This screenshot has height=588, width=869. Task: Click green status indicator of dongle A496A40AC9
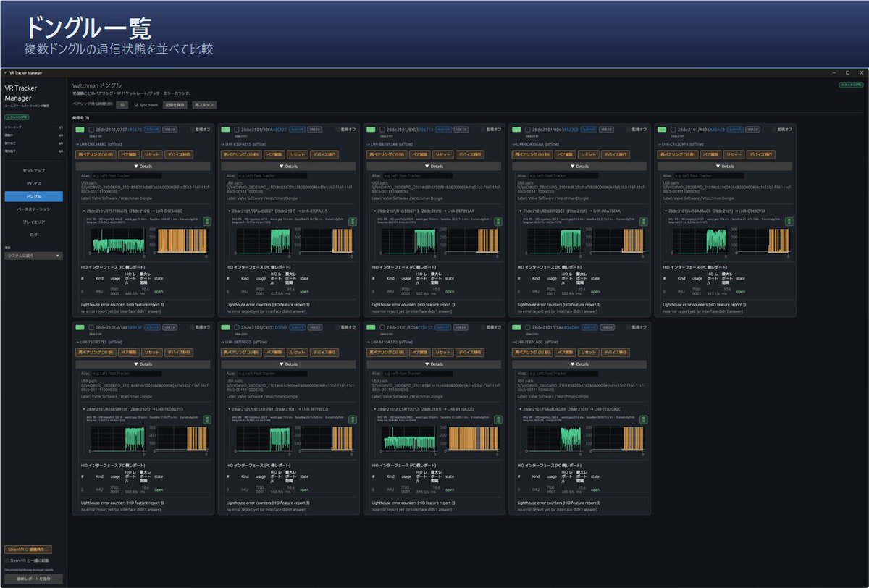[x=662, y=130]
